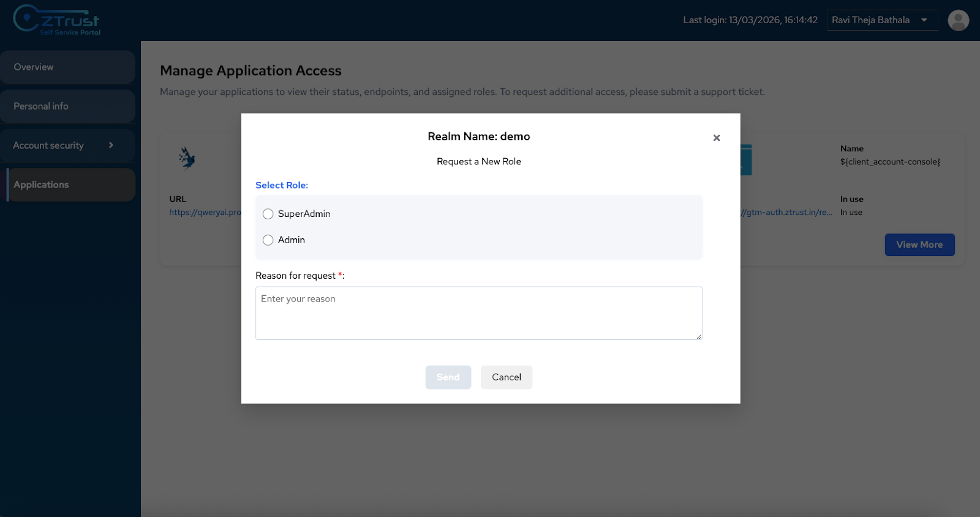980x517 pixels.
Task: Open the Ravi Theja Bathala user dropdown
Action: [x=881, y=20]
